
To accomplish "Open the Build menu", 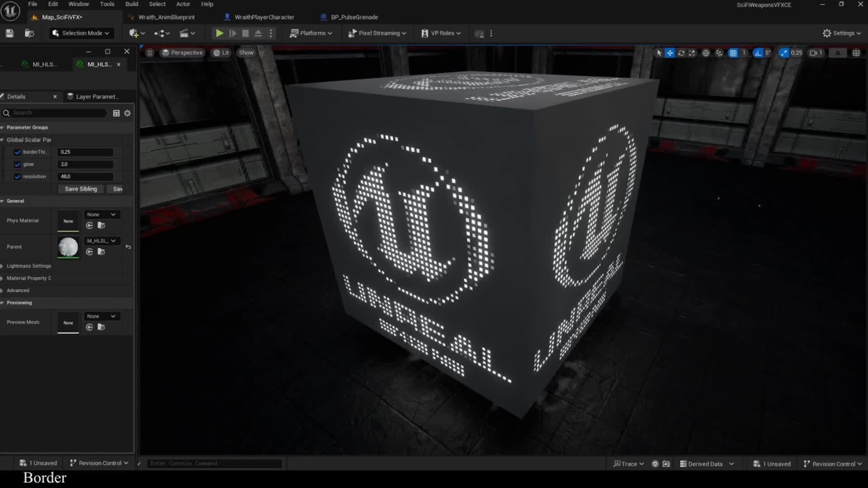I will click(x=132, y=4).
